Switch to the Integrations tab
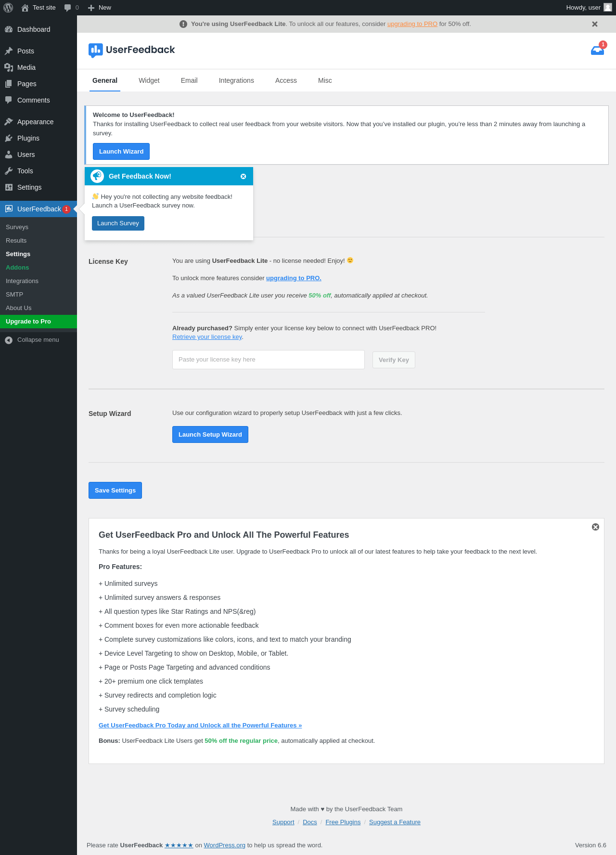616x855 pixels. [236, 80]
